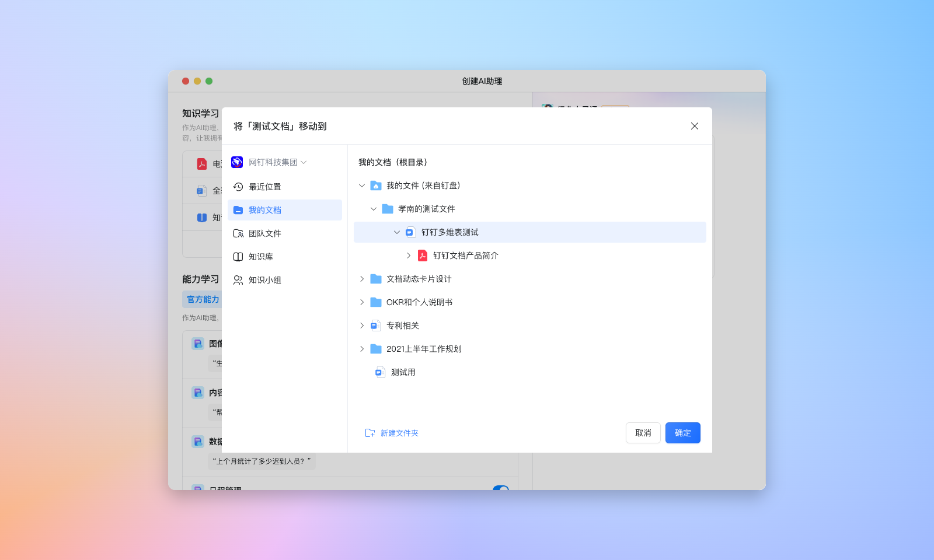Click 新建文件夹 link text

click(399, 433)
